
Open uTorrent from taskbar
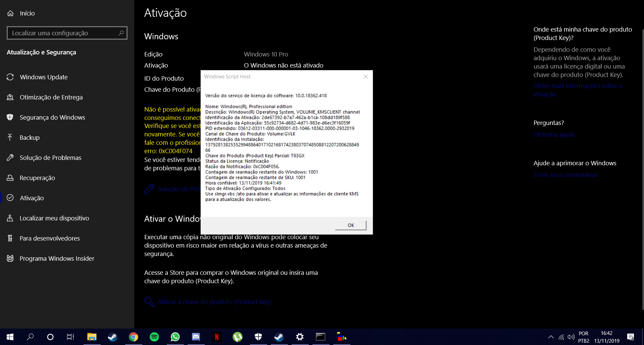pos(238,337)
